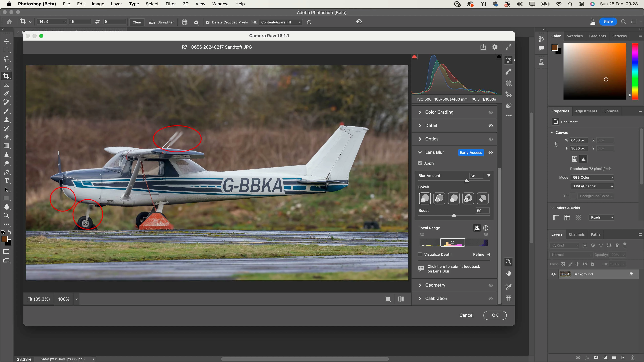Open the Filter menu
The width and height of the screenshot is (644, 362).
(x=171, y=4)
